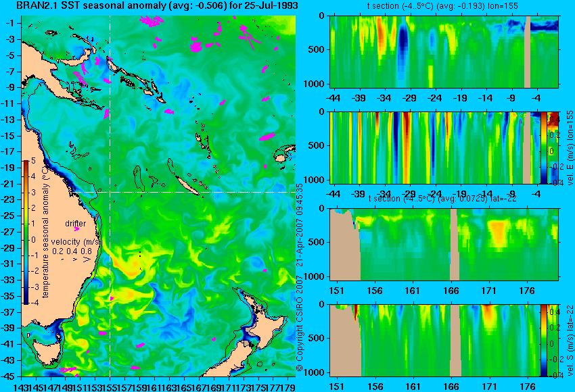Screen dimensions: 575x392
Task: Click the white dashed horizontal line at latitude -22
Action: click(x=183, y=192)
